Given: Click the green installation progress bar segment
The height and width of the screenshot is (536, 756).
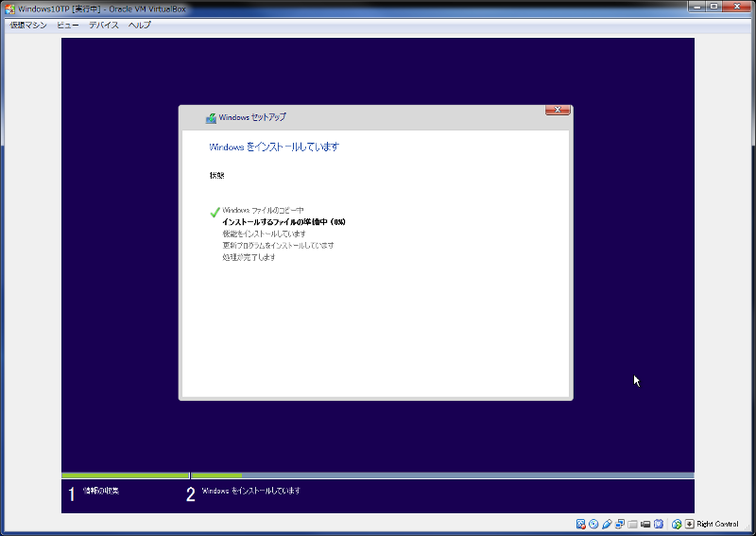Looking at the screenshot, I should (216, 475).
